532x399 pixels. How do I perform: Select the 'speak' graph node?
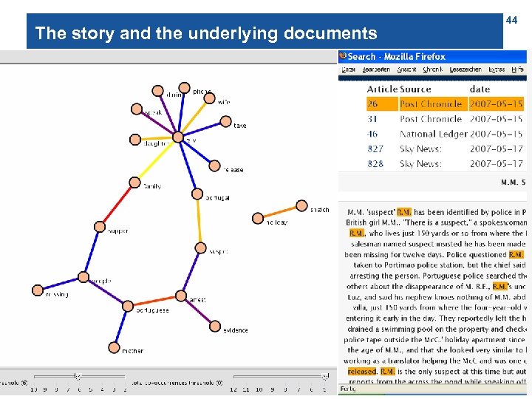click(137, 109)
